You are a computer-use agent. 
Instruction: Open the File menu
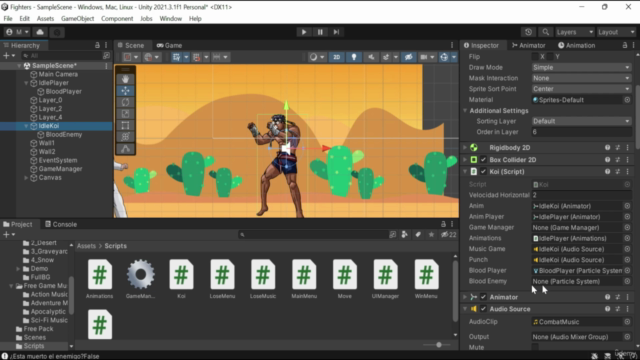point(8,18)
